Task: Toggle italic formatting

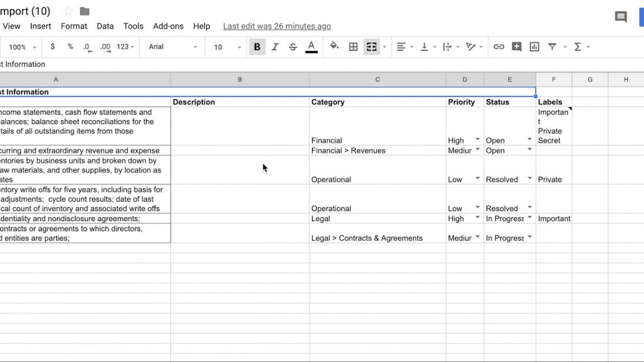Action: click(275, 47)
